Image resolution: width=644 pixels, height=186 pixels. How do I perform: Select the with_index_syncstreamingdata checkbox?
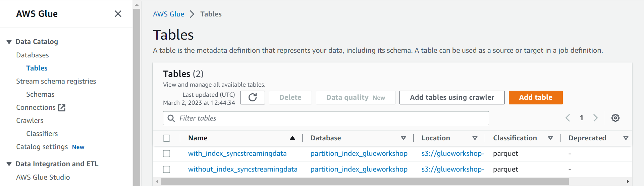pos(166,153)
